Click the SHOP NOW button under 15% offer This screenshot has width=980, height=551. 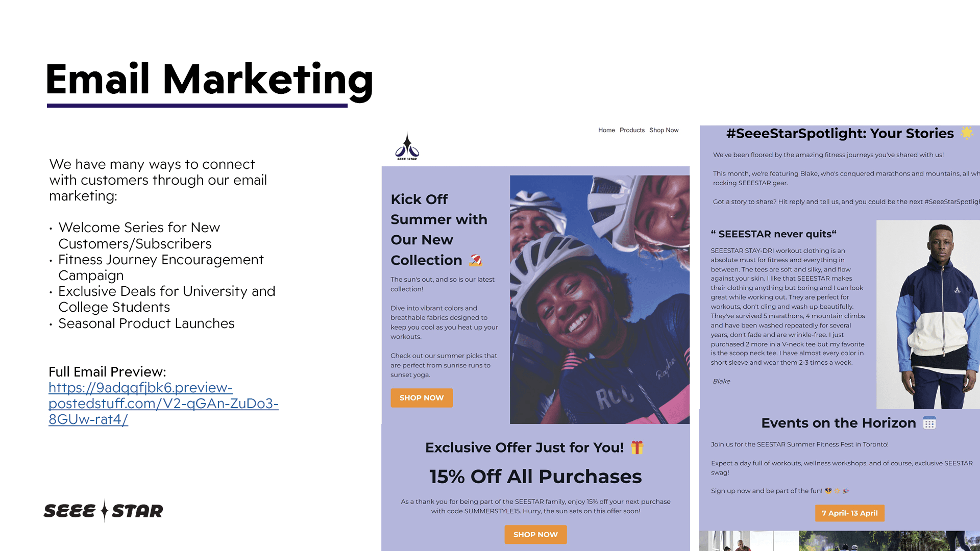pyautogui.click(x=535, y=535)
